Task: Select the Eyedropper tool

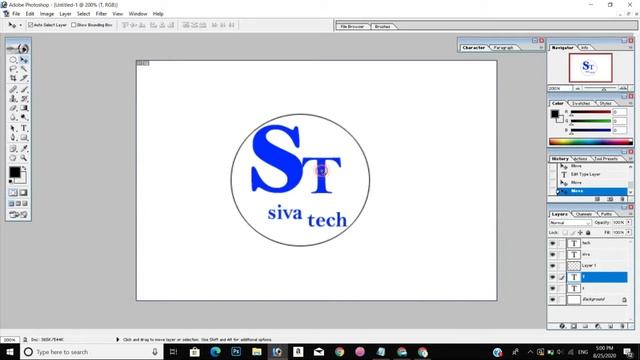Action: click(x=24, y=149)
